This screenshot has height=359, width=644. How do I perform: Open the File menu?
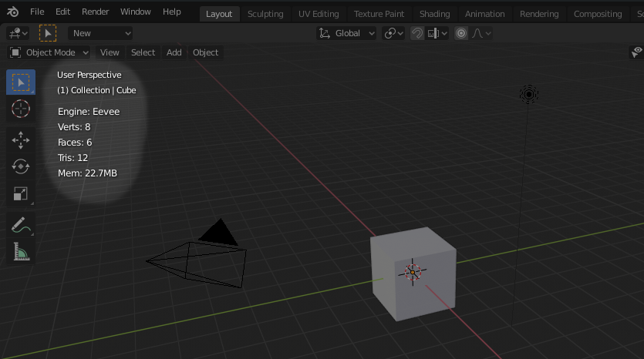point(37,12)
